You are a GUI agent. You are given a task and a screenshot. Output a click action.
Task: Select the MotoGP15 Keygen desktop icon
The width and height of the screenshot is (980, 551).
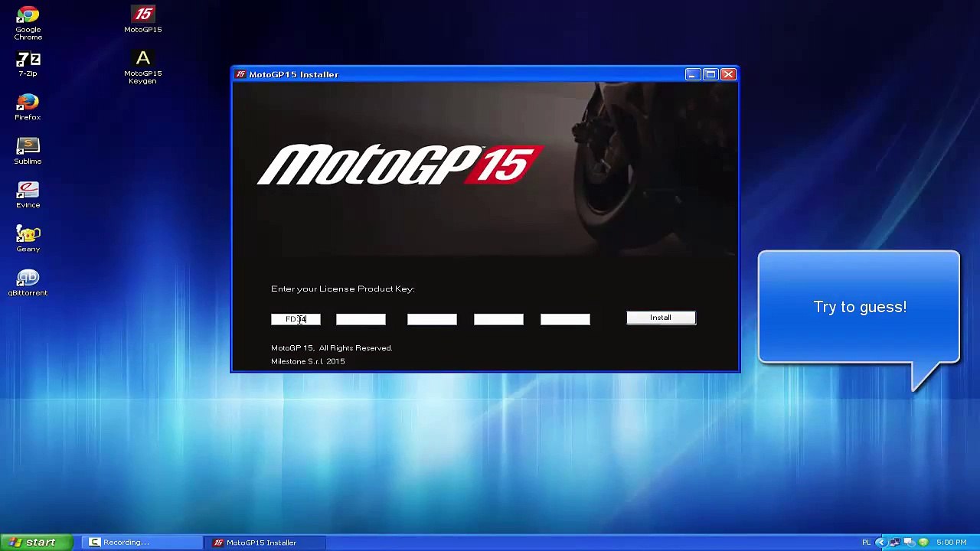(142, 67)
